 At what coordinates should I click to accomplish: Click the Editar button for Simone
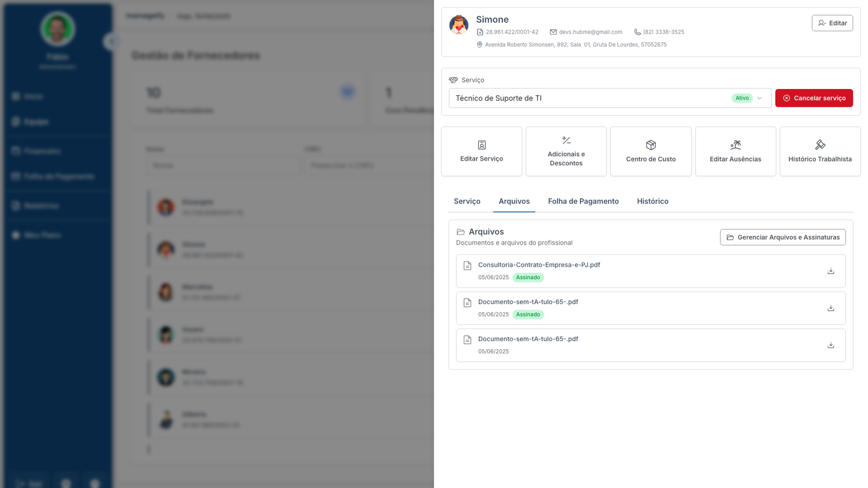(x=832, y=23)
